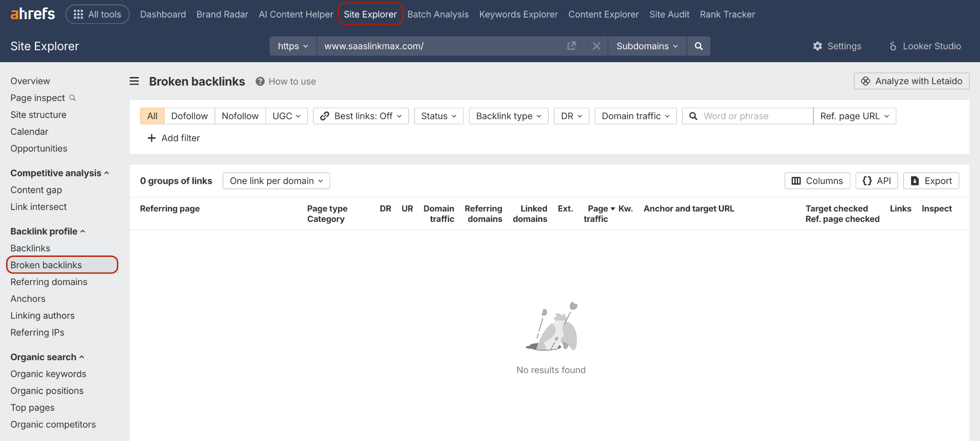Open Content Explorer

(x=603, y=14)
